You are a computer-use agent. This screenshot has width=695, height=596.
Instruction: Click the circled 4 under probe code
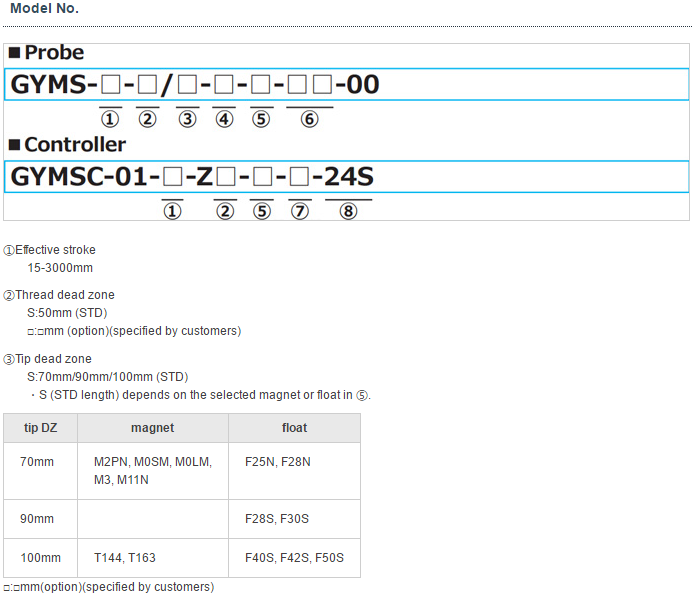(x=224, y=119)
